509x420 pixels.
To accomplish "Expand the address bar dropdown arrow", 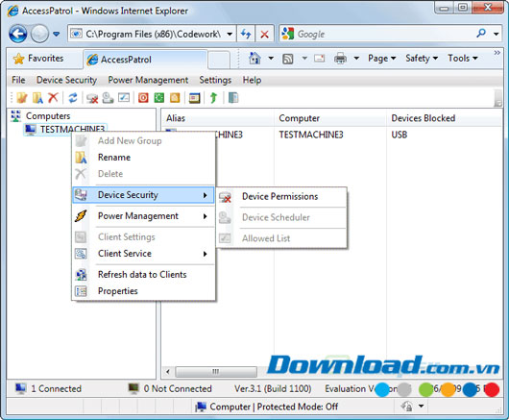I will tap(230, 34).
